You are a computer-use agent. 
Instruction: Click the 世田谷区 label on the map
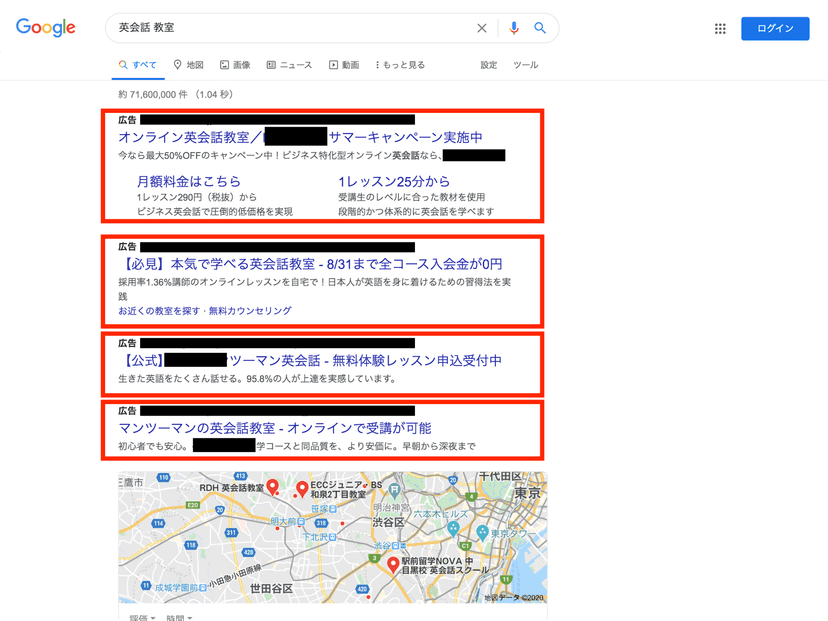pyautogui.click(x=271, y=588)
